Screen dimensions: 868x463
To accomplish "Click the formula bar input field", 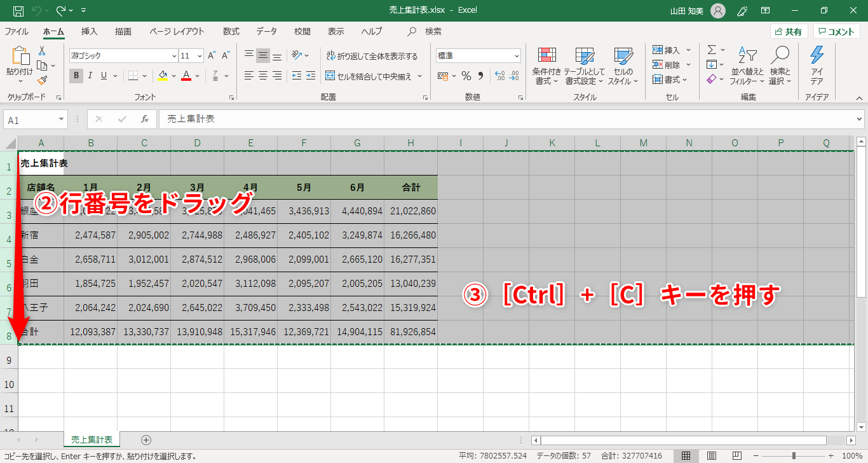I will (x=506, y=119).
